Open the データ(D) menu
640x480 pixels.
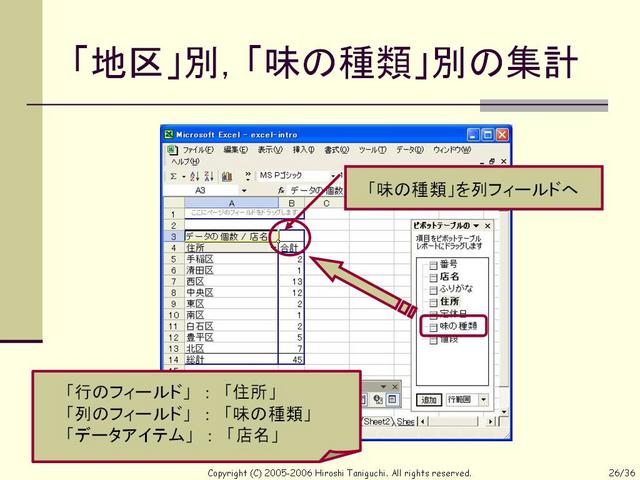point(410,150)
